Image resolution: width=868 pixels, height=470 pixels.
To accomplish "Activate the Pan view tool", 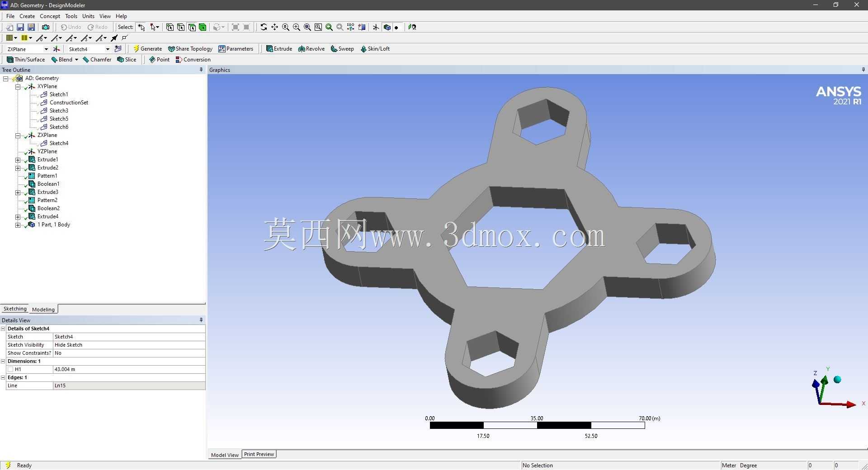I will click(274, 27).
